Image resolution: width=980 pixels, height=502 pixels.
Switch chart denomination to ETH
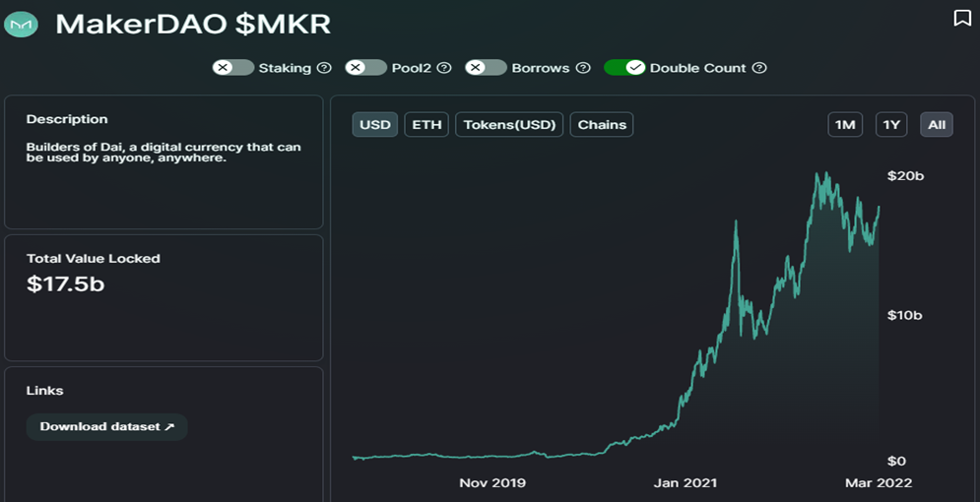coord(426,125)
